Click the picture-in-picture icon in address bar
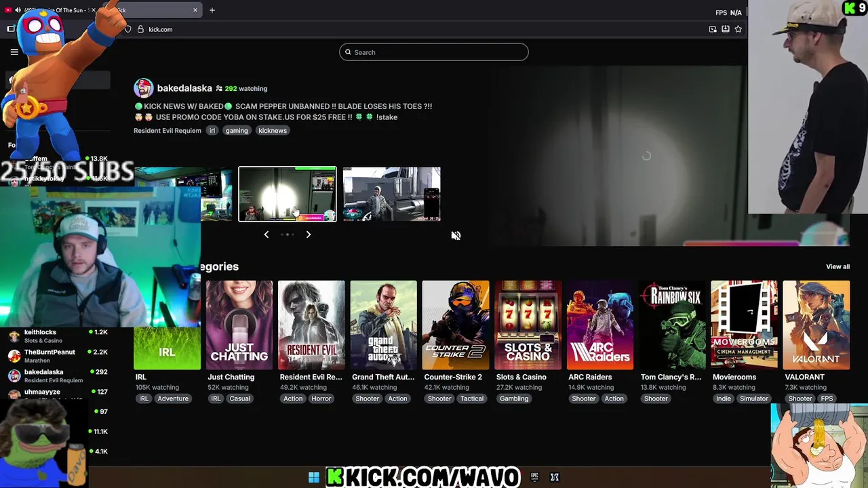 713,29
